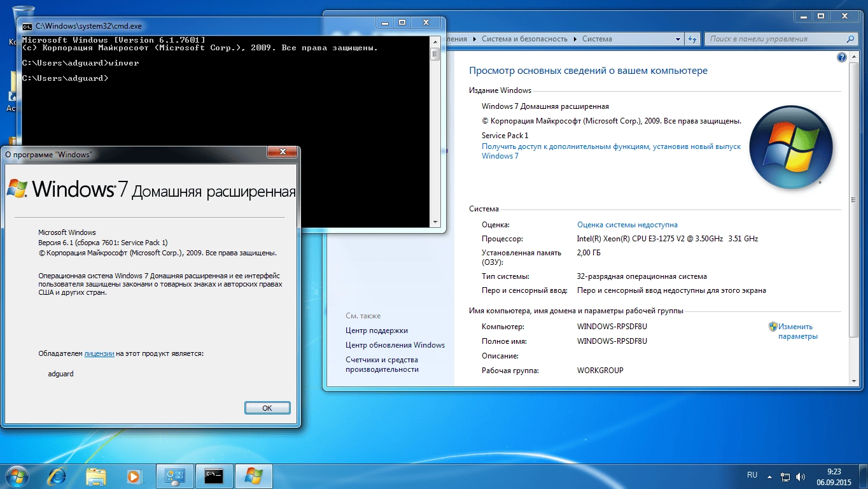
Task: Click 'Windows 7 Домашняя расширенная' edition text
Action: tap(545, 106)
